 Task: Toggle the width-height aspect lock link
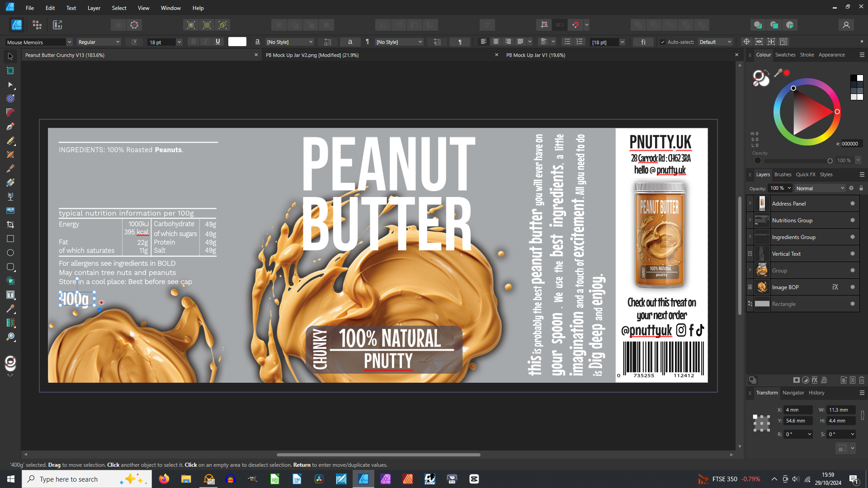tap(863, 415)
